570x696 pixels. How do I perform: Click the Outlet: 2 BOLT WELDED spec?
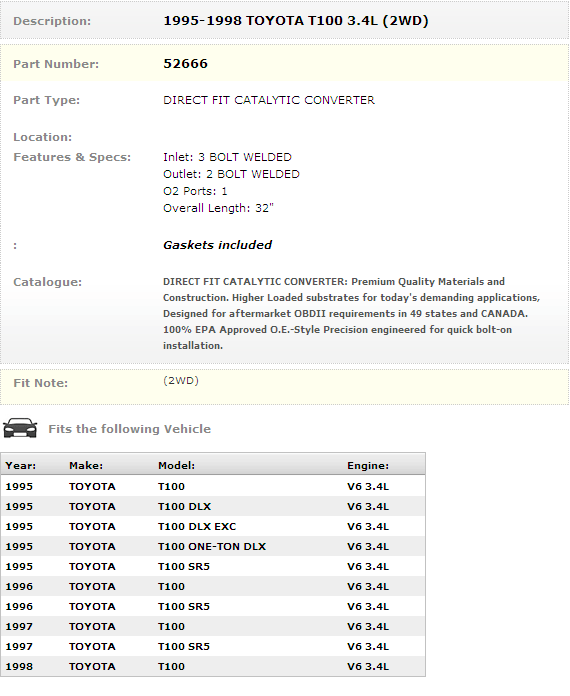coord(231,174)
